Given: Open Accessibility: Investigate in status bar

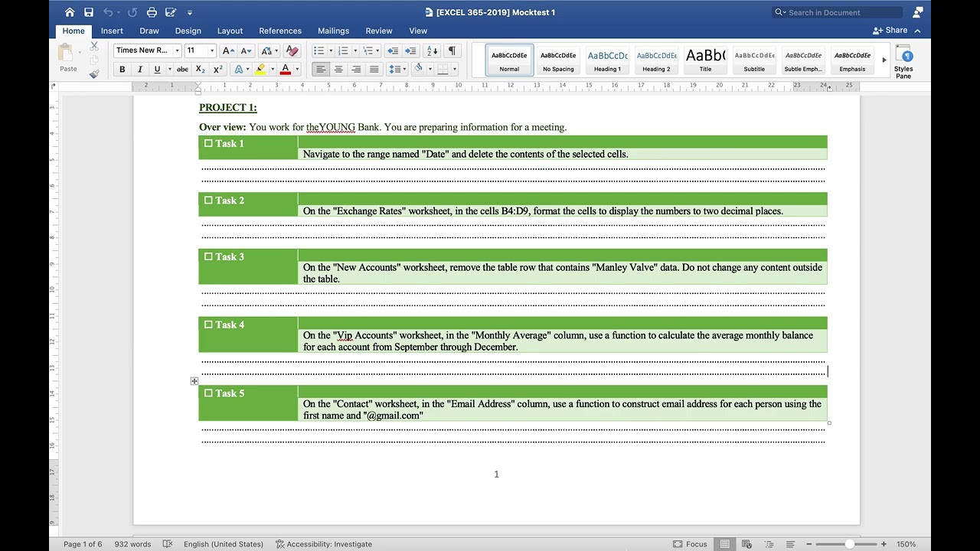Looking at the screenshot, I should [324, 544].
